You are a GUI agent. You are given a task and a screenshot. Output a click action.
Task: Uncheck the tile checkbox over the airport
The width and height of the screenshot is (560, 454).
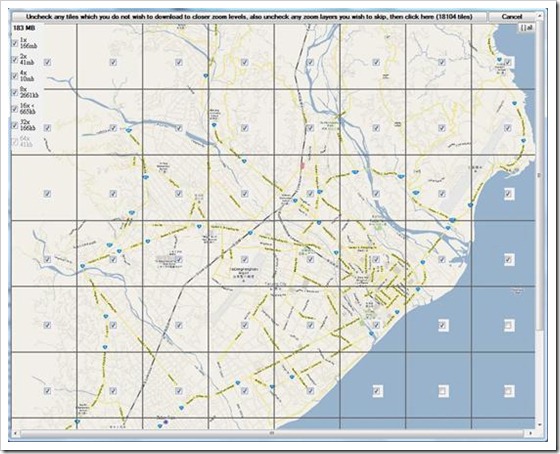click(245, 259)
